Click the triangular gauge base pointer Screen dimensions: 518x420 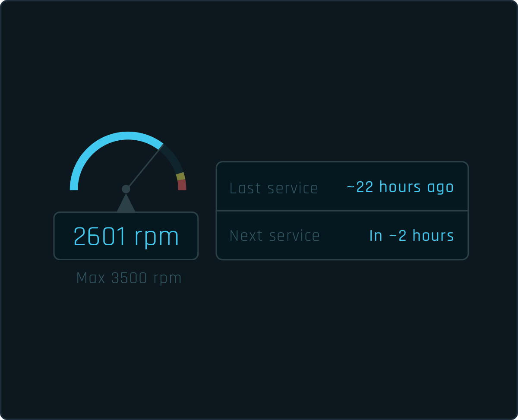(x=126, y=203)
